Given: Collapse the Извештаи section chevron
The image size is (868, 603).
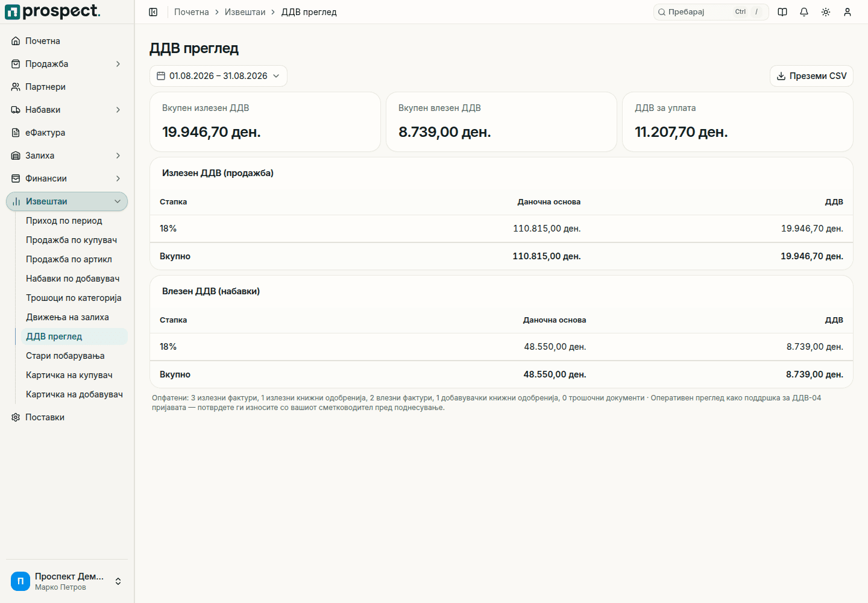Looking at the screenshot, I should [x=118, y=201].
